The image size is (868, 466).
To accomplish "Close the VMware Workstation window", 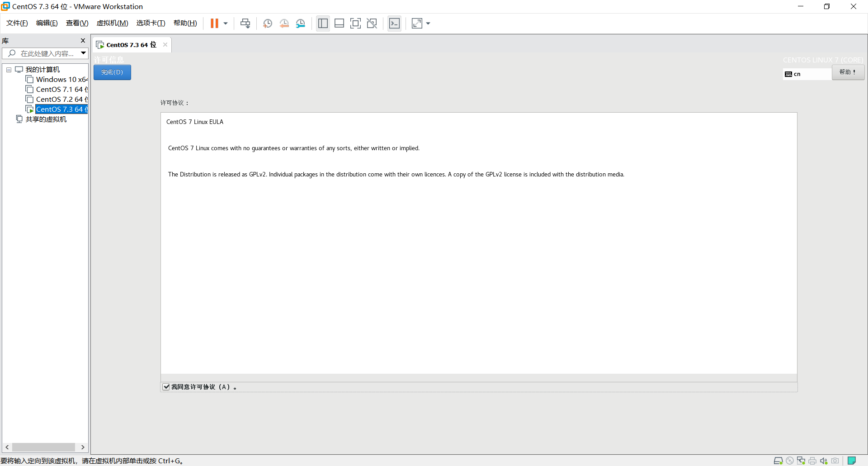I will point(854,6).
